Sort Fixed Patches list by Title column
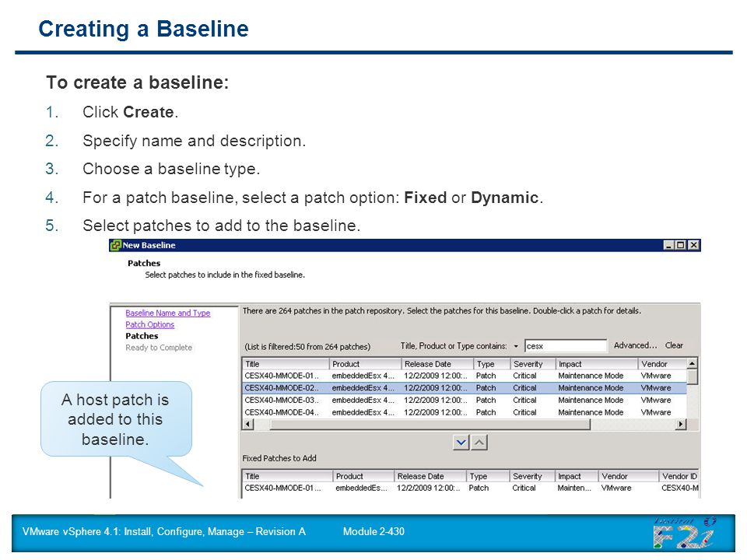 point(287,476)
